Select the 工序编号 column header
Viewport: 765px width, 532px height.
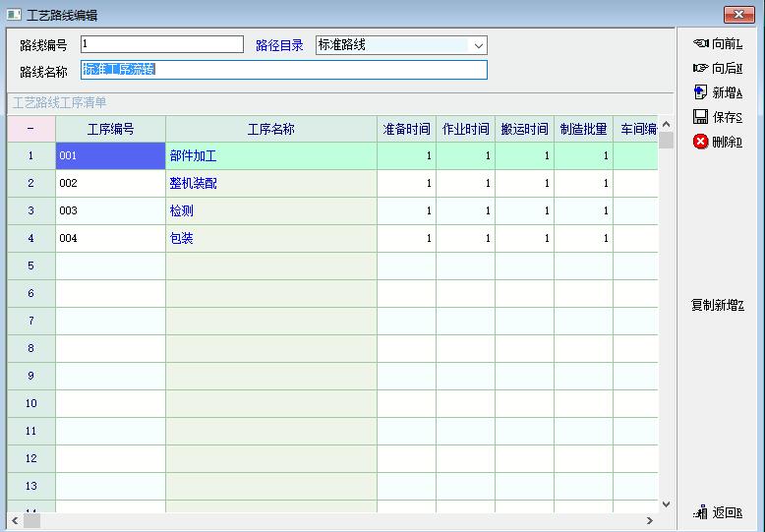(110, 129)
